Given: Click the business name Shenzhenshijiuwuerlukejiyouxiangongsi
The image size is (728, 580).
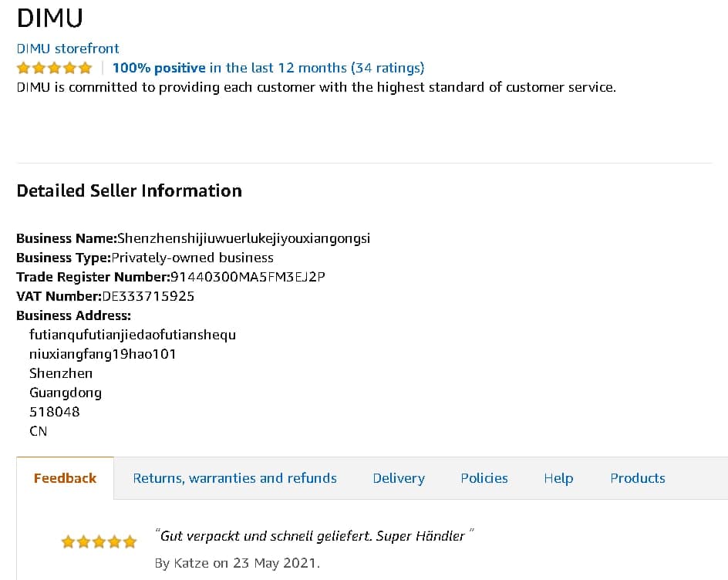Looking at the screenshot, I should click(244, 238).
